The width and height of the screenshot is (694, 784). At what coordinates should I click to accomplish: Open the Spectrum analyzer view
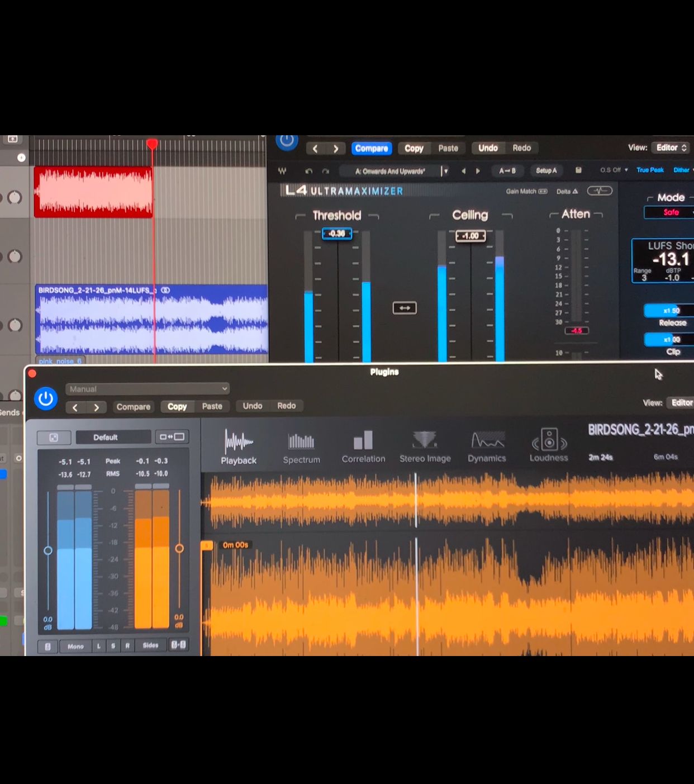coord(301,448)
